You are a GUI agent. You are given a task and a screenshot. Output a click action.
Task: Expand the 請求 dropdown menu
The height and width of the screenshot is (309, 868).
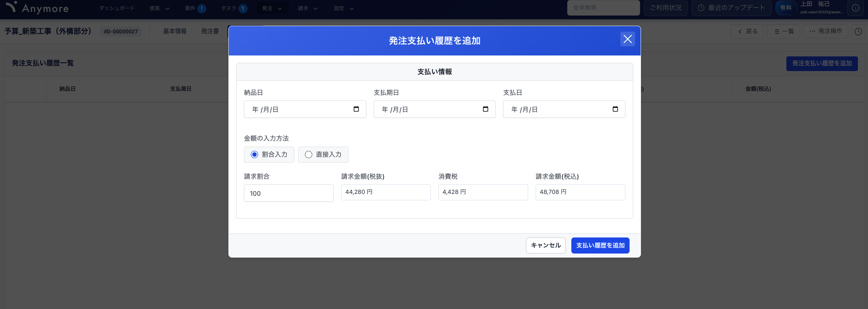point(308,8)
